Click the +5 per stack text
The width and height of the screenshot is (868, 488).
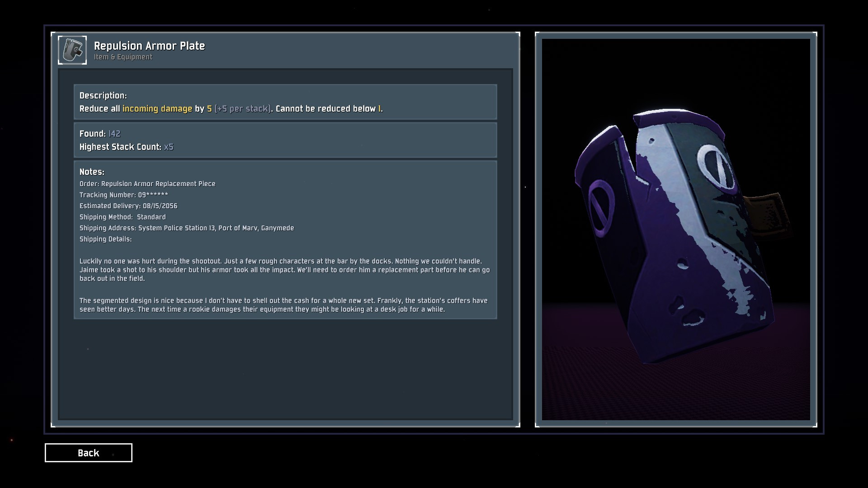243,108
